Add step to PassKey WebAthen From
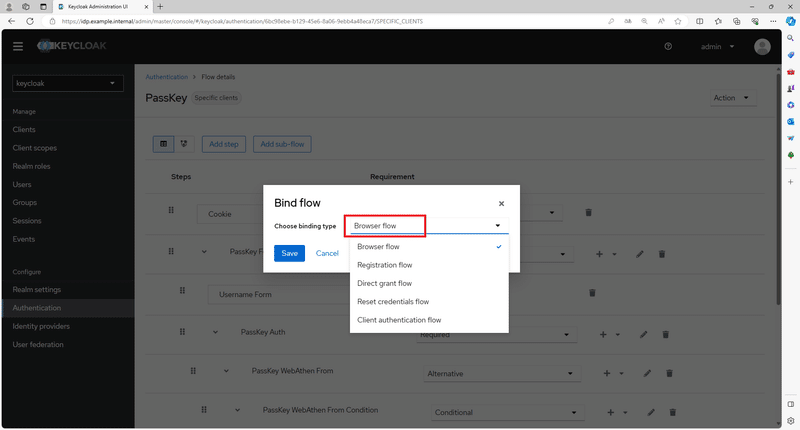This screenshot has width=800, height=430. tap(607, 373)
